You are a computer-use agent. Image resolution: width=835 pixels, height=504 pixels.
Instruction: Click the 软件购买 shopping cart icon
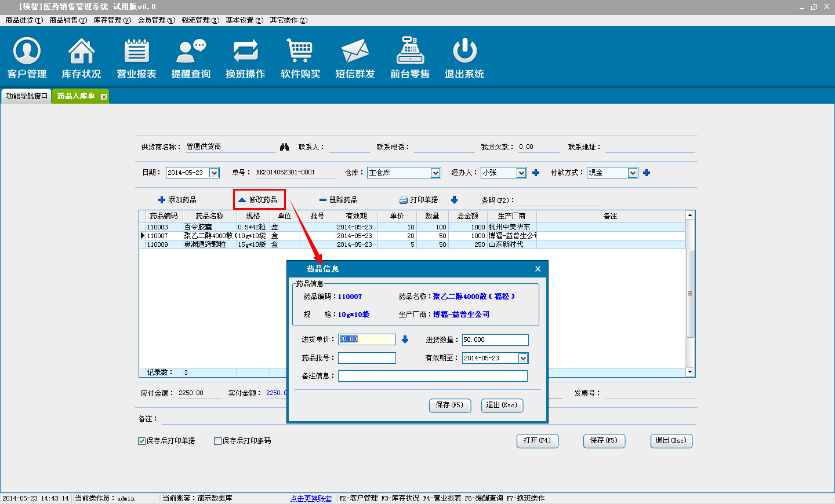(300, 52)
